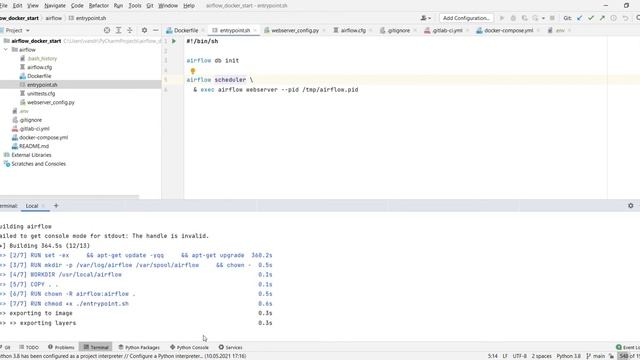
Task: Select docker-compose.yml in the project tree
Action: tap(43, 138)
